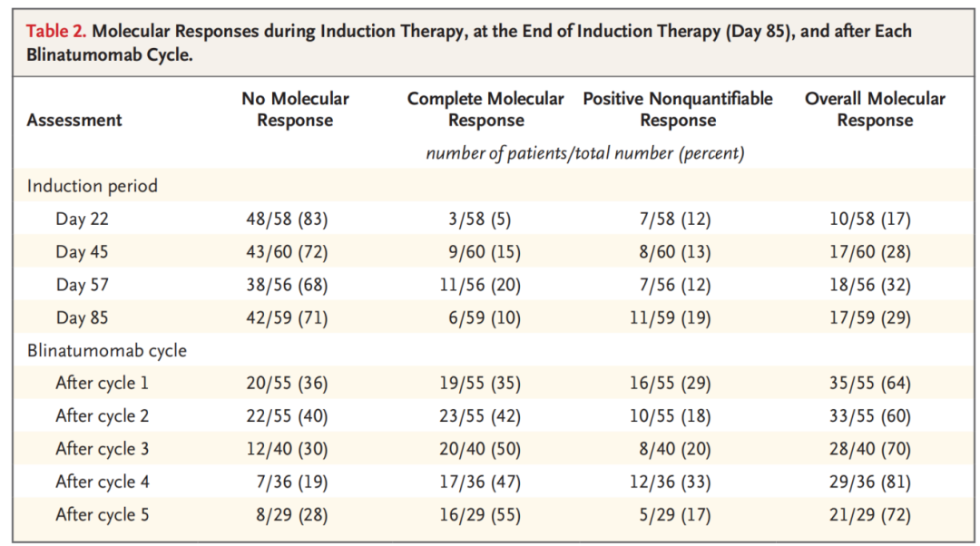Screen dimensions: 980x546
Task: Click the "Day 85" row label
Action: pyautogui.click(x=82, y=318)
